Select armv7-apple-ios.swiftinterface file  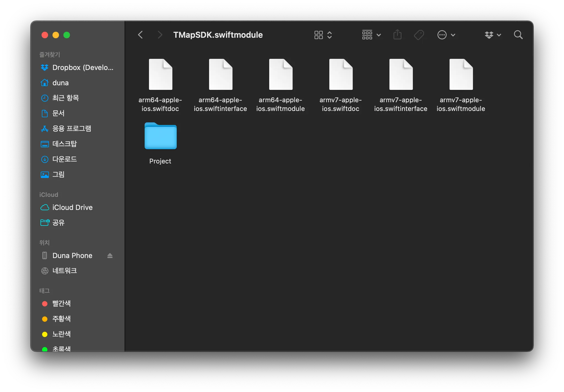point(401,75)
